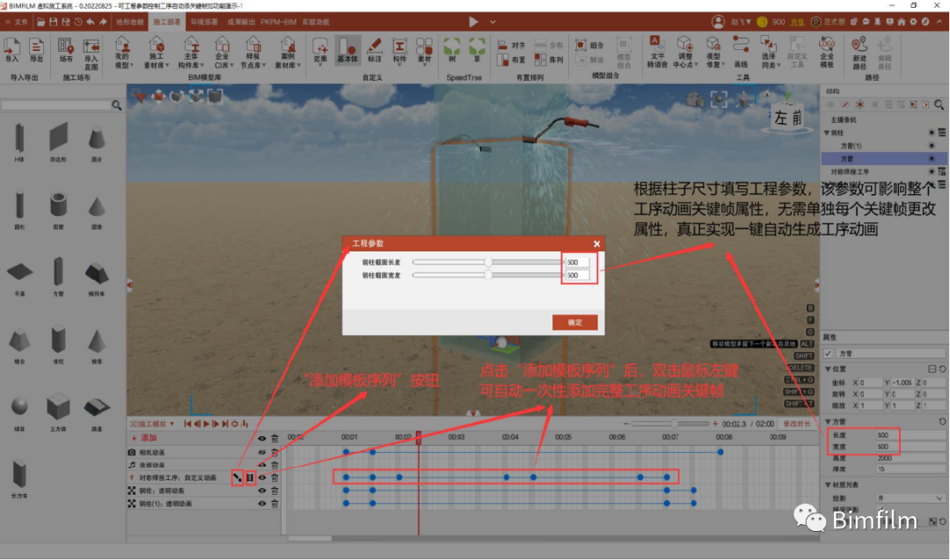Toggle the eye in the timeline header row
Screen dimensions: 950x560
click(x=262, y=439)
